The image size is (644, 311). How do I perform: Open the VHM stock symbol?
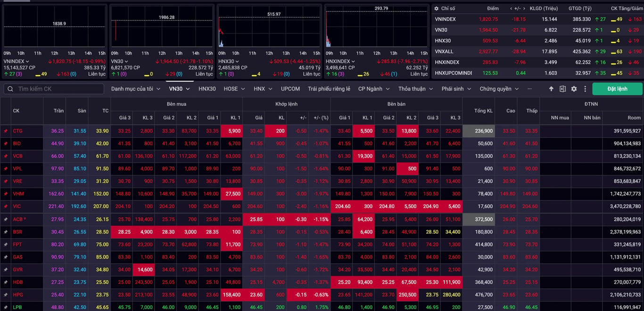18,194
